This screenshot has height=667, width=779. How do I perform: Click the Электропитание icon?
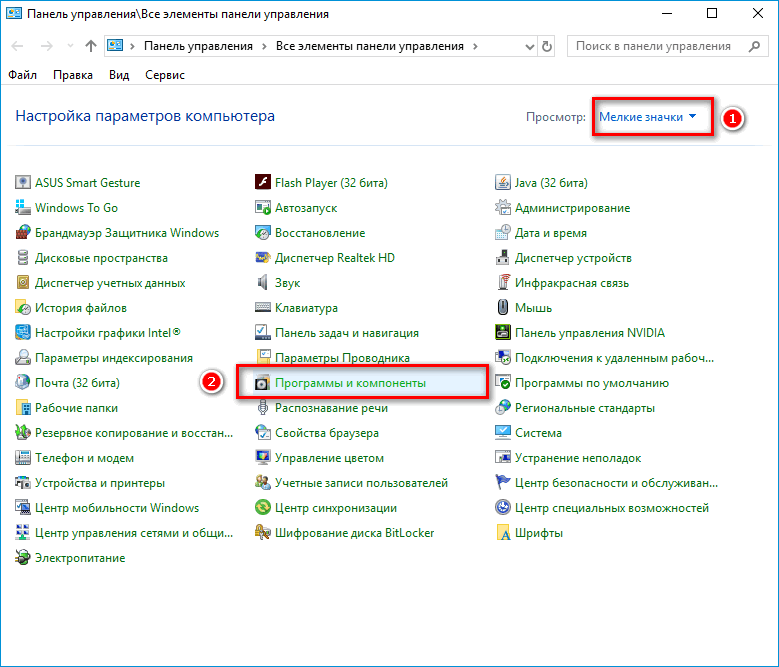pos(24,558)
